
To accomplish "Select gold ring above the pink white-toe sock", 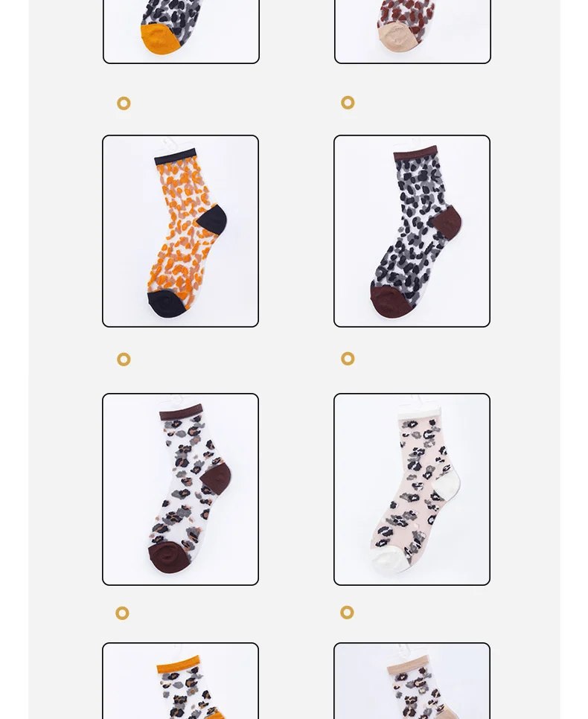I will point(348,358).
